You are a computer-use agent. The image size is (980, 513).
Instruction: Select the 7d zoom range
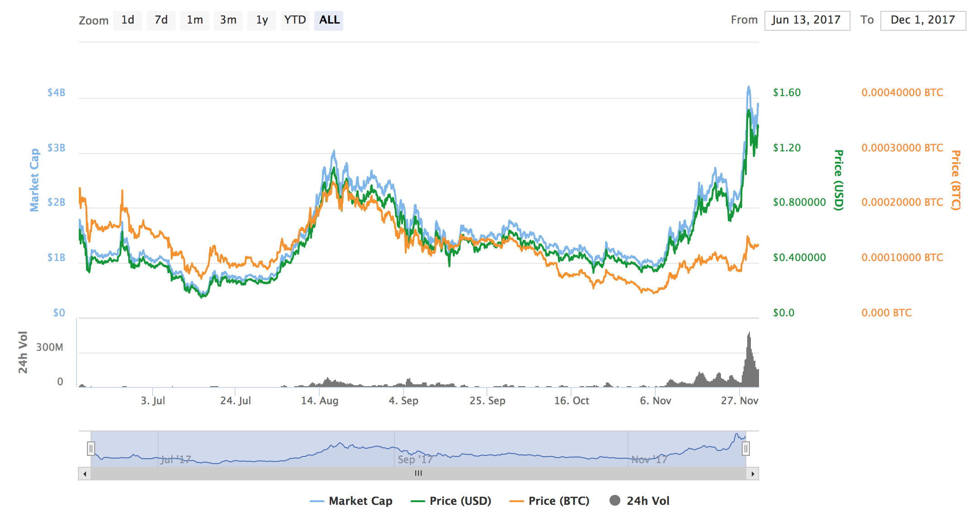(x=161, y=20)
